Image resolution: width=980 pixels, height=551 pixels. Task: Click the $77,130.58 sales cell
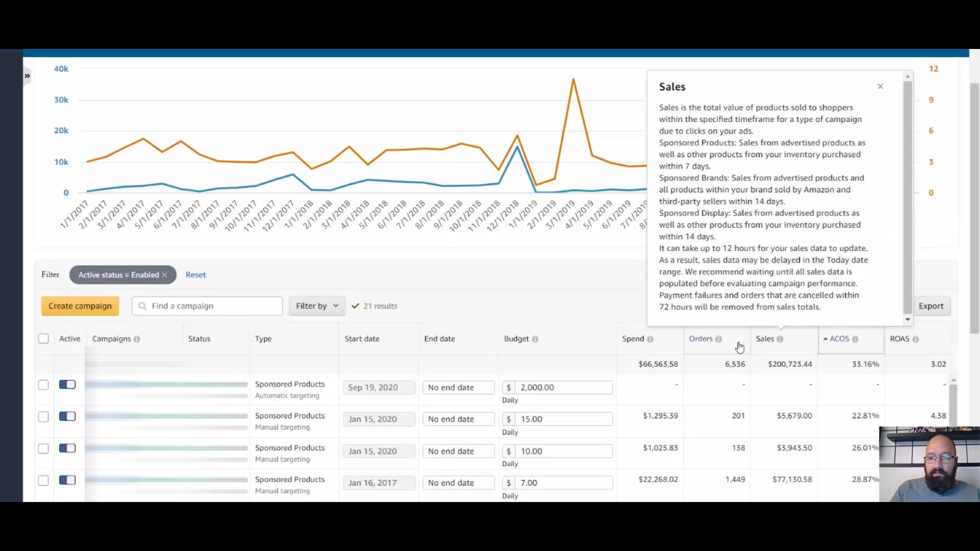[x=792, y=480]
